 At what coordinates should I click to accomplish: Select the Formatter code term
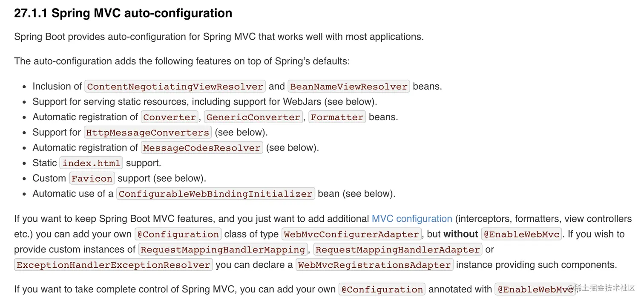tap(337, 117)
